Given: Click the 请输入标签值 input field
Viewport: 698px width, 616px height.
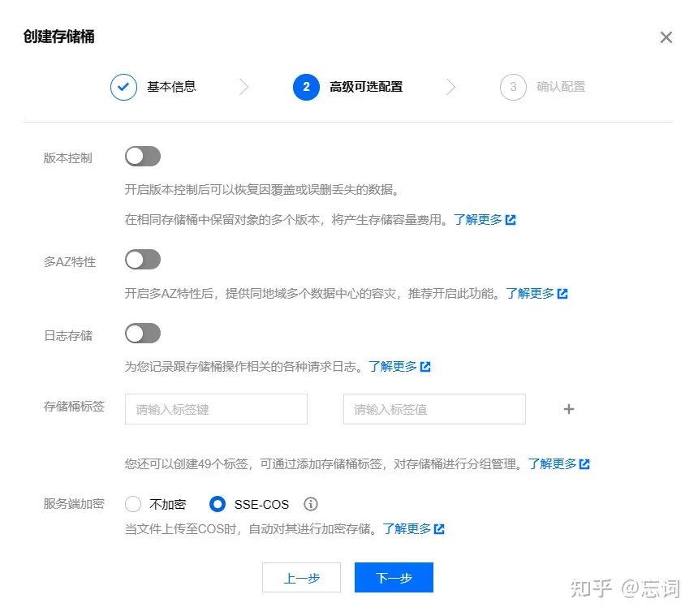Looking at the screenshot, I should (433, 409).
